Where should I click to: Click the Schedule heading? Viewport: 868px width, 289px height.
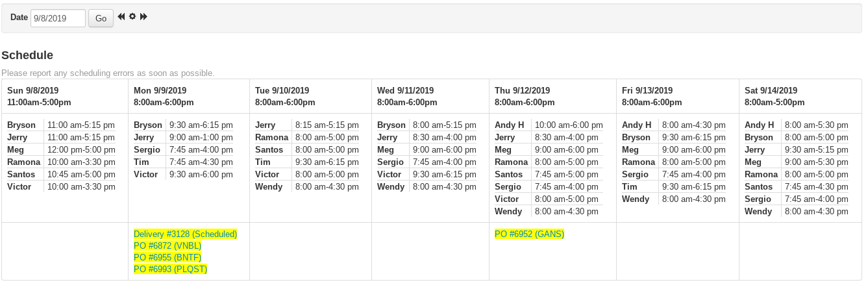point(27,55)
